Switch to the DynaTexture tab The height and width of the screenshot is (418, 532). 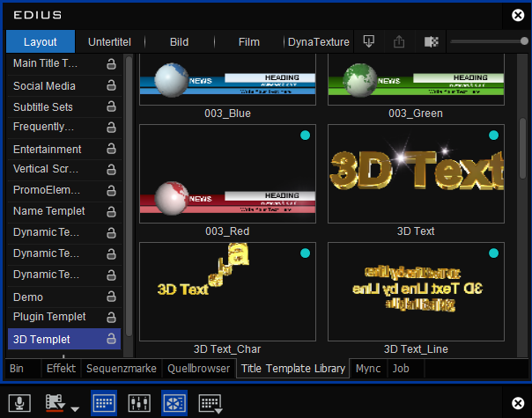coord(319,41)
